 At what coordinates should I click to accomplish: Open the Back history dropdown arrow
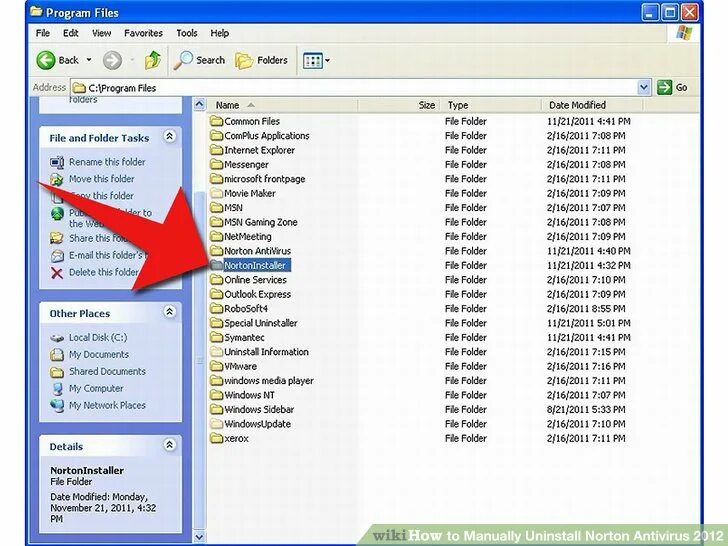[x=89, y=60]
